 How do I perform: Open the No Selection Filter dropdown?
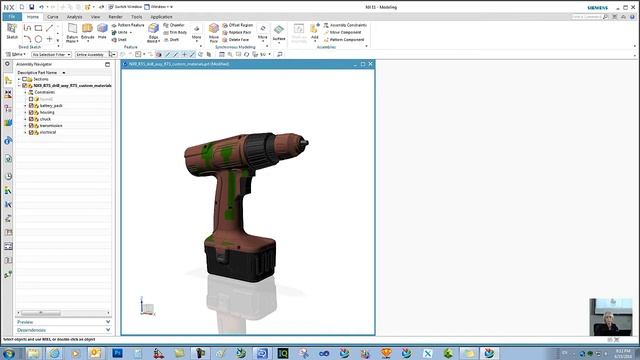coord(51,54)
